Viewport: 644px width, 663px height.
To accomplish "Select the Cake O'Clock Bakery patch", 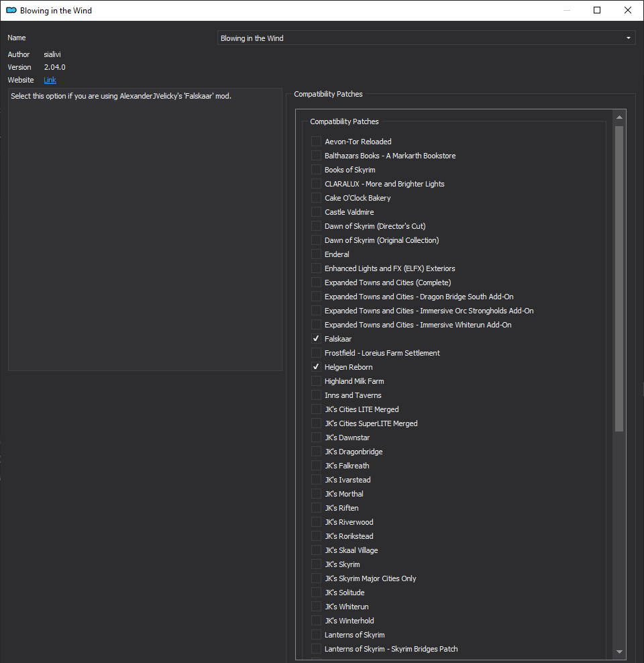I will [x=316, y=198].
